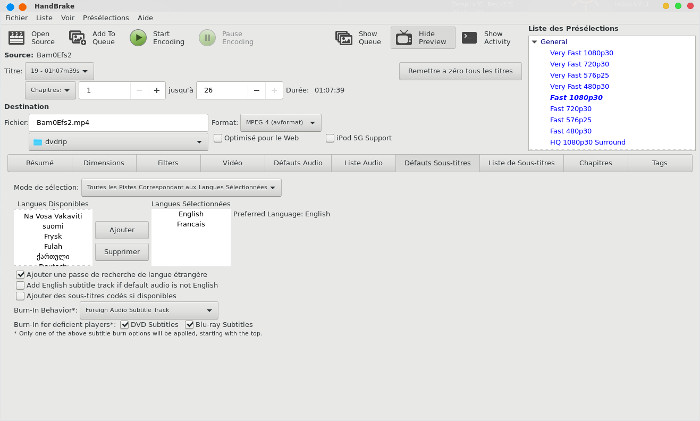
Task: Click the Pause Encoding icon
Action: click(207, 38)
